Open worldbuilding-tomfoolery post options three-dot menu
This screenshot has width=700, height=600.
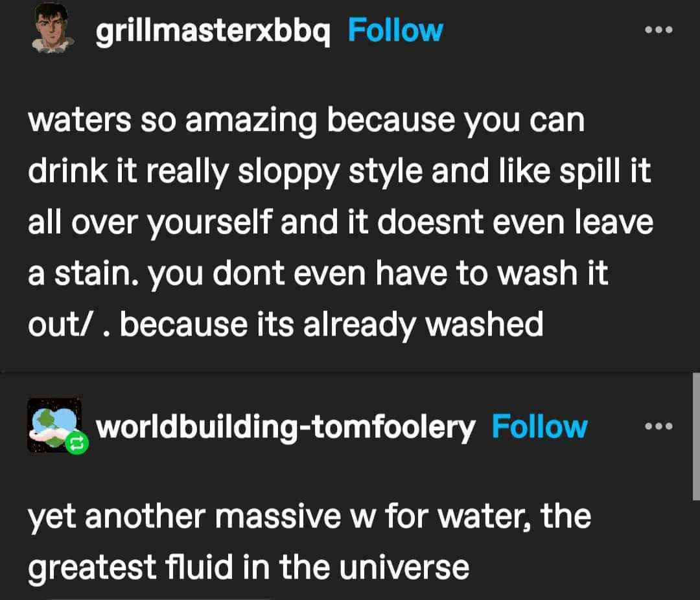coord(659,426)
